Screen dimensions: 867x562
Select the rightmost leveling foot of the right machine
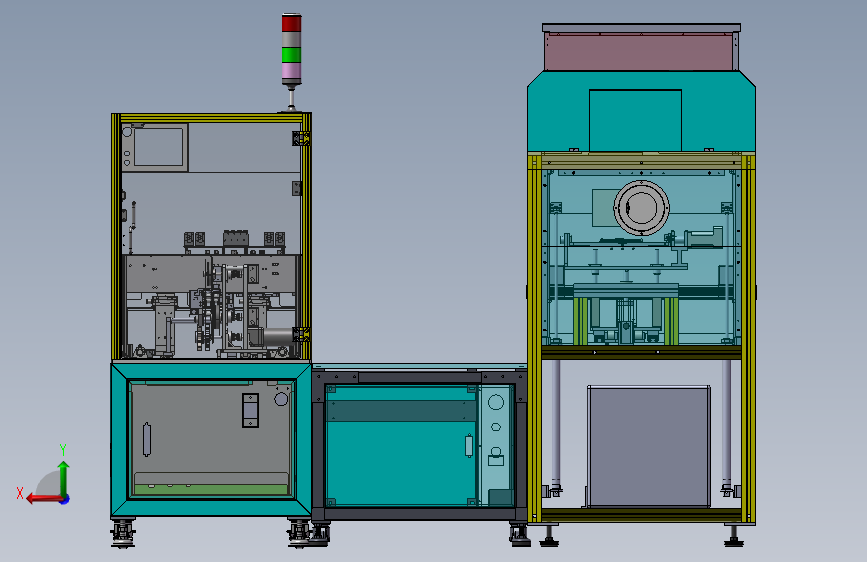(734, 535)
